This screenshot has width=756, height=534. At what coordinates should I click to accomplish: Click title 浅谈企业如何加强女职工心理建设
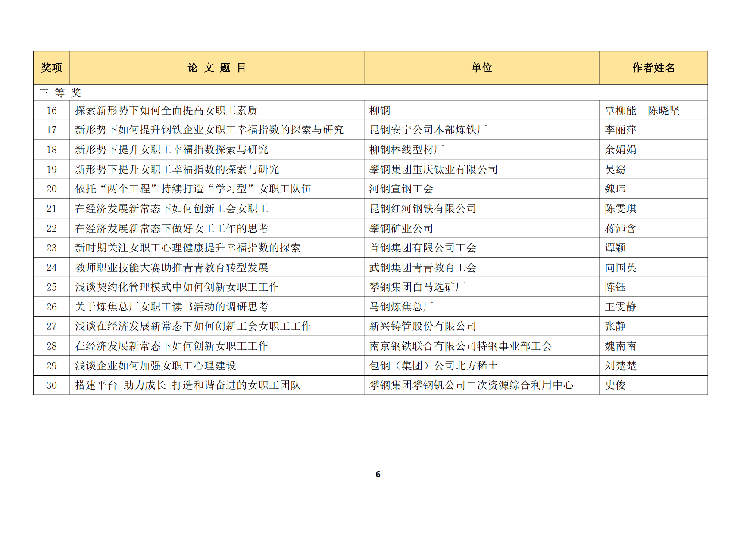[x=156, y=366]
